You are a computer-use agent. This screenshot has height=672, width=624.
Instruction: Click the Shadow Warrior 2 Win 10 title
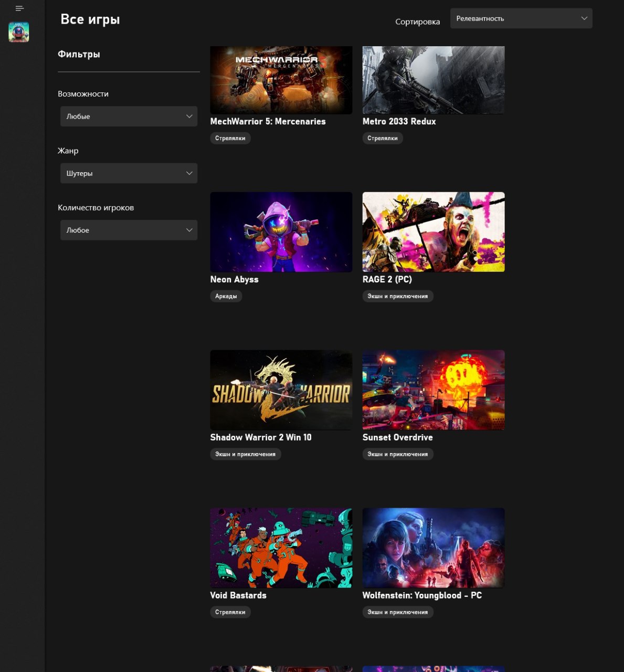point(261,437)
